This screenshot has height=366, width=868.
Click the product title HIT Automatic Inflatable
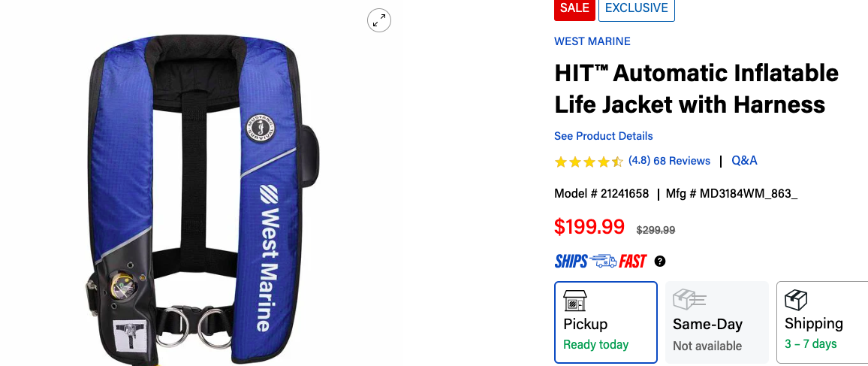pos(696,88)
